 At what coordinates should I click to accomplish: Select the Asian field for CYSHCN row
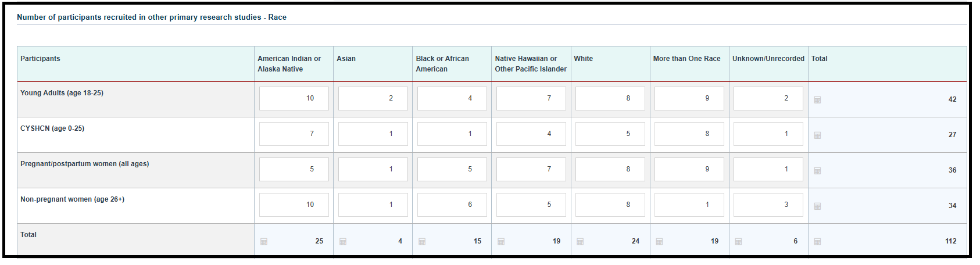click(373, 134)
